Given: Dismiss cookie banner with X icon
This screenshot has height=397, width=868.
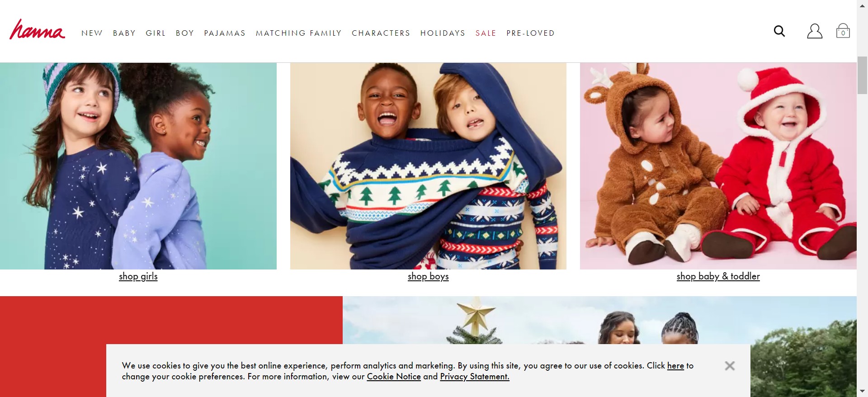Looking at the screenshot, I should [x=730, y=366].
